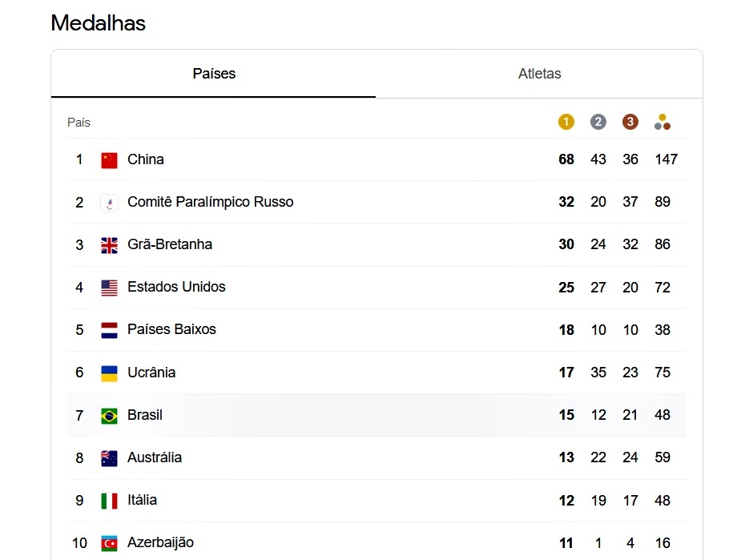Click the Azerbaijão flag icon

point(109,543)
